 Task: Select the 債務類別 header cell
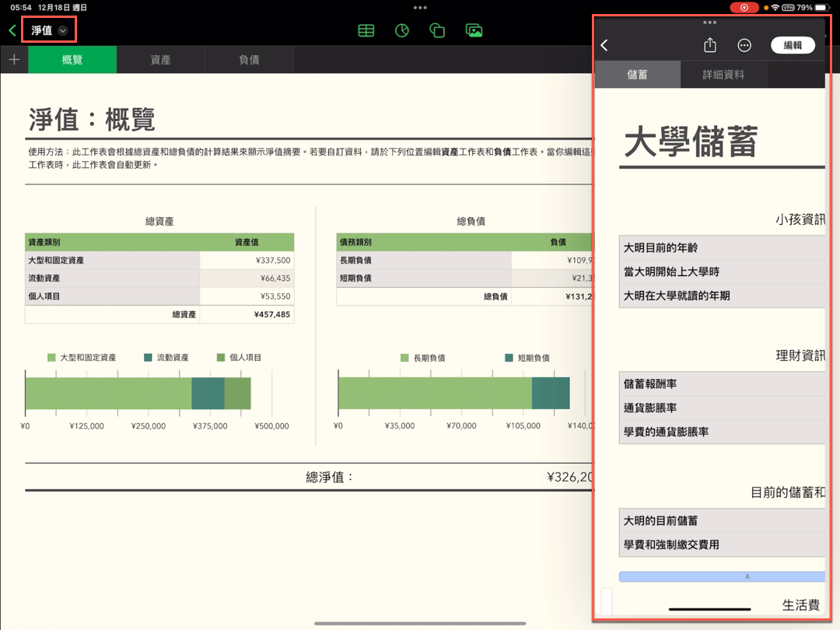point(424,242)
